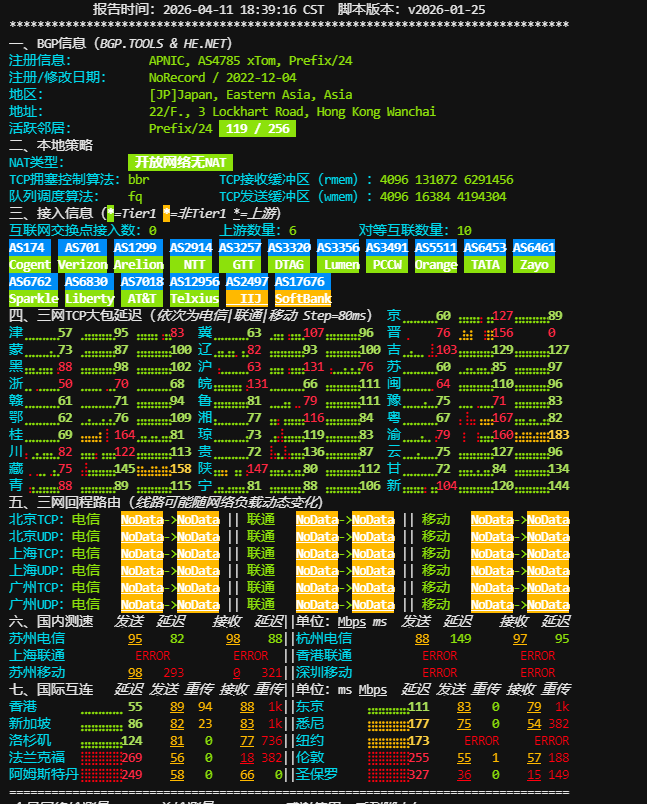
Task: Click the report time 2026-04-11 18:39:16 CST
Action: (x=244, y=10)
